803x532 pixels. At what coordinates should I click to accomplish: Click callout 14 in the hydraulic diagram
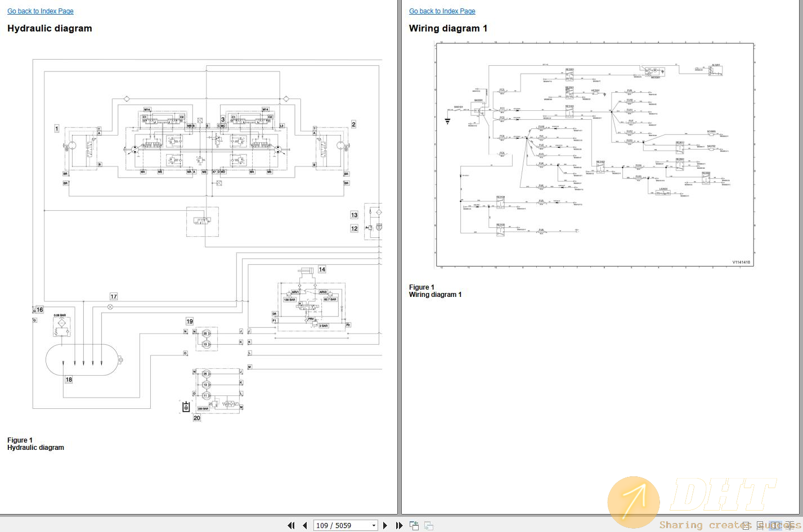(x=322, y=269)
